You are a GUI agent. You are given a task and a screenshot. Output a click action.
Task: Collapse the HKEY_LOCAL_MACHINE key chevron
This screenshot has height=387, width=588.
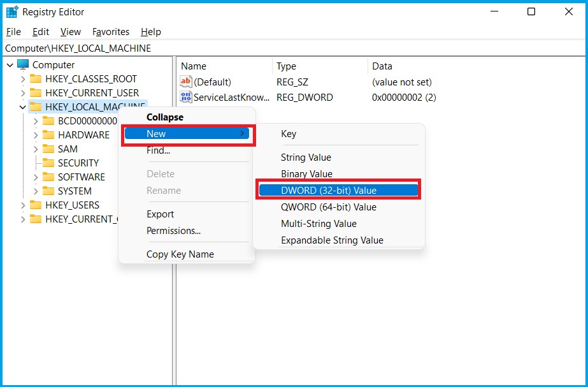(x=23, y=107)
